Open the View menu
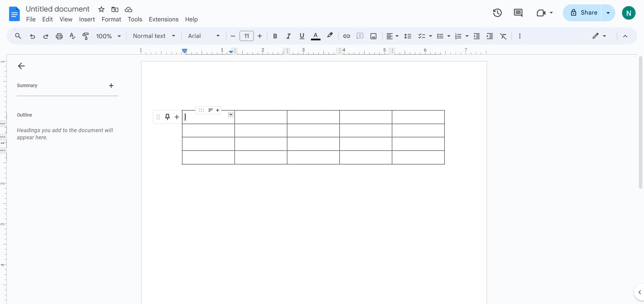 (66, 19)
